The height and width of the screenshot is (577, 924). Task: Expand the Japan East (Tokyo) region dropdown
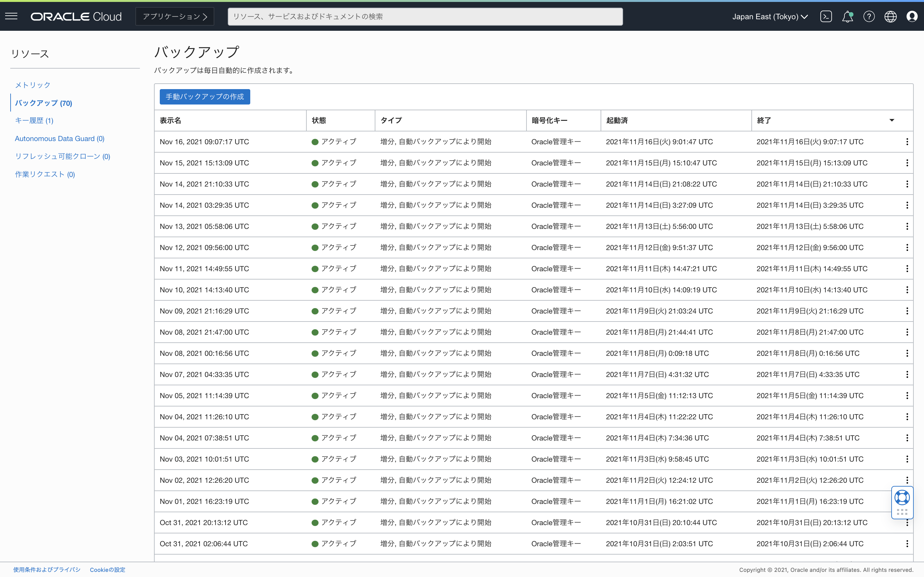770,16
